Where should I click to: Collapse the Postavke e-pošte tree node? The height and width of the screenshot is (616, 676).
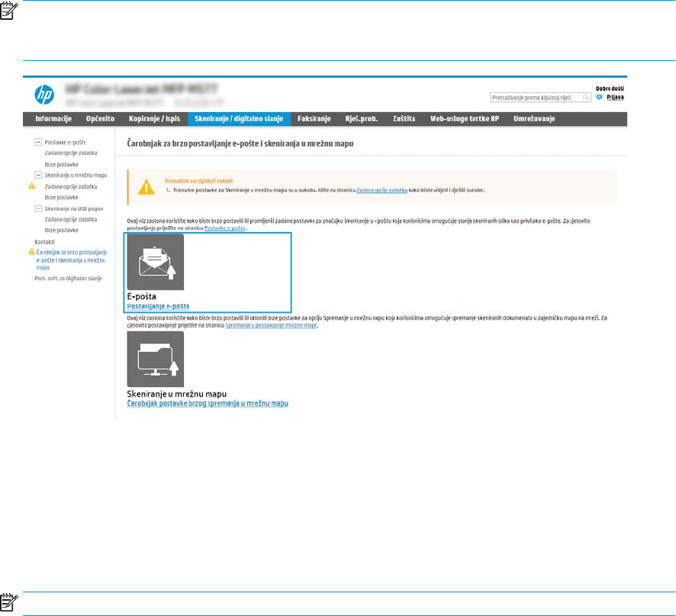tap(38, 142)
